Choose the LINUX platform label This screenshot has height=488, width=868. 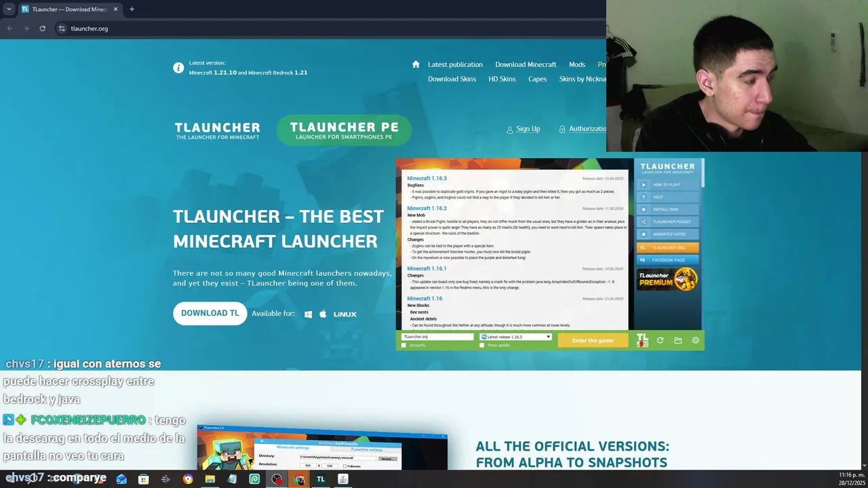pos(344,314)
